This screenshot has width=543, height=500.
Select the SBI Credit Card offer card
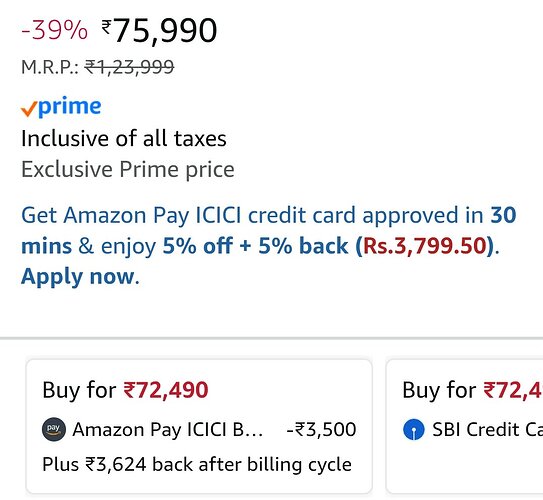[x=464, y=426]
